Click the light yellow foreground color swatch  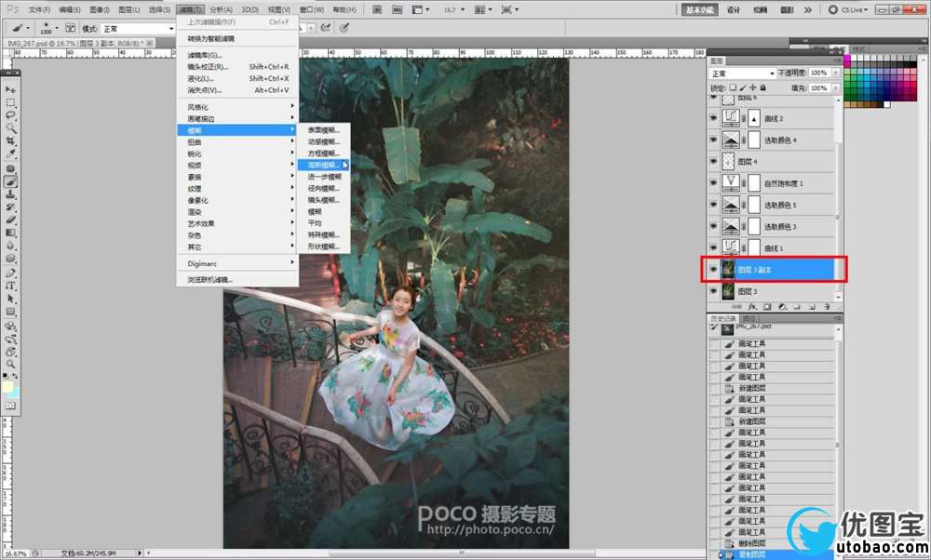(x=8, y=386)
